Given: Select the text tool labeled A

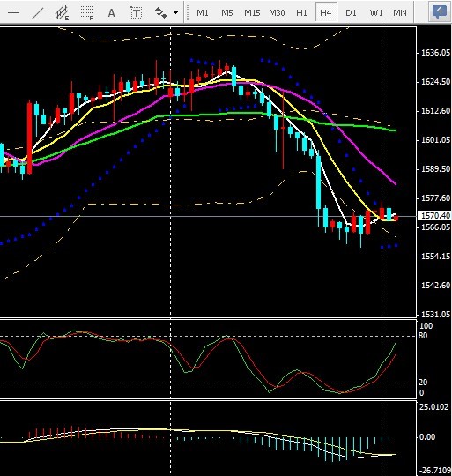Looking at the screenshot, I should tap(111, 12).
